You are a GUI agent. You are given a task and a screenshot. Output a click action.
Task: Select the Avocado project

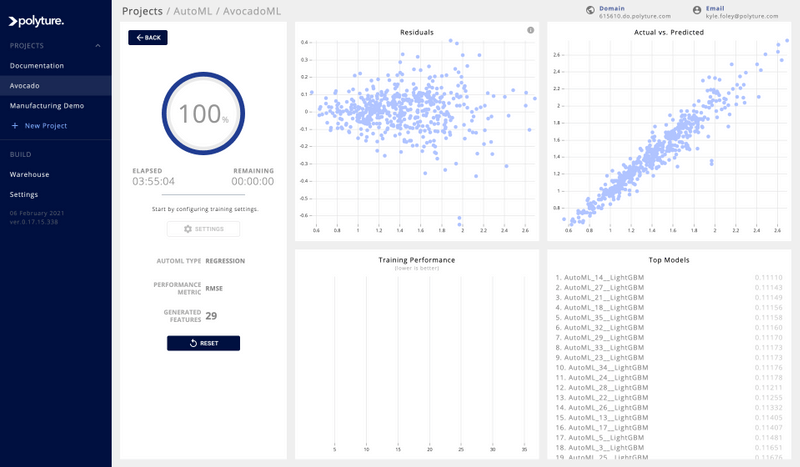pyautogui.click(x=55, y=86)
